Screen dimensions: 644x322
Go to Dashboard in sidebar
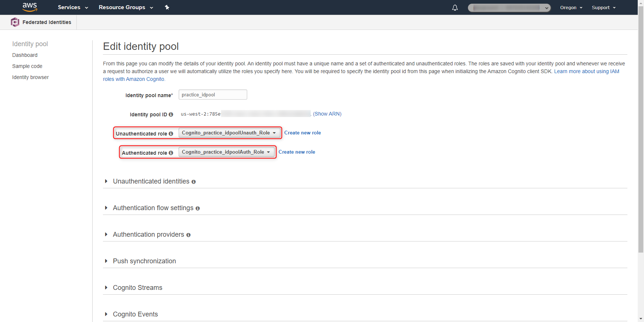(x=25, y=55)
